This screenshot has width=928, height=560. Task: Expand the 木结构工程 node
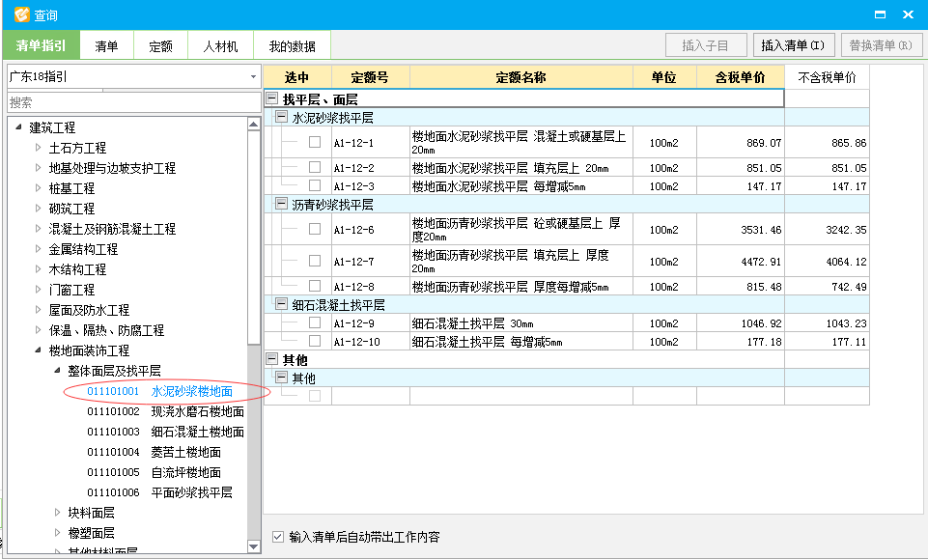[x=38, y=268]
